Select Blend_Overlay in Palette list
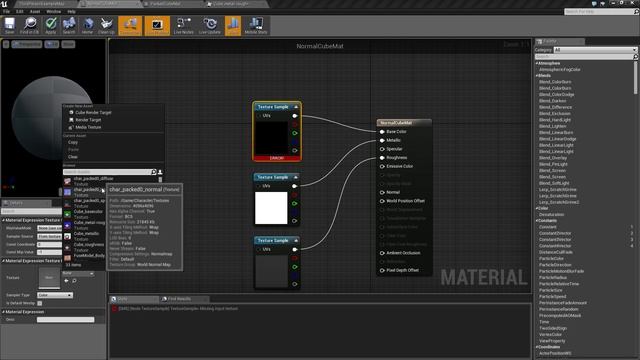This screenshot has width=640, height=360. (x=553, y=158)
